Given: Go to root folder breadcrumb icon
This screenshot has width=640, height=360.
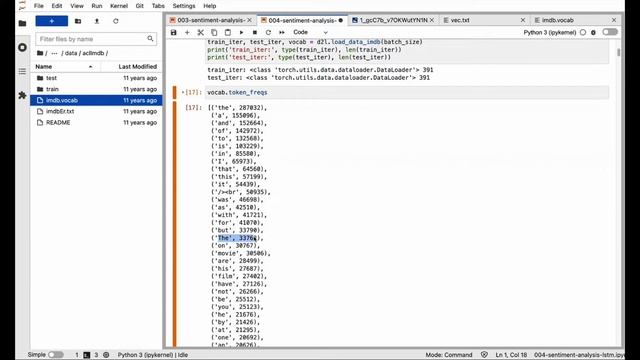Looking at the screenshot, I should click(x=40, y=53).
